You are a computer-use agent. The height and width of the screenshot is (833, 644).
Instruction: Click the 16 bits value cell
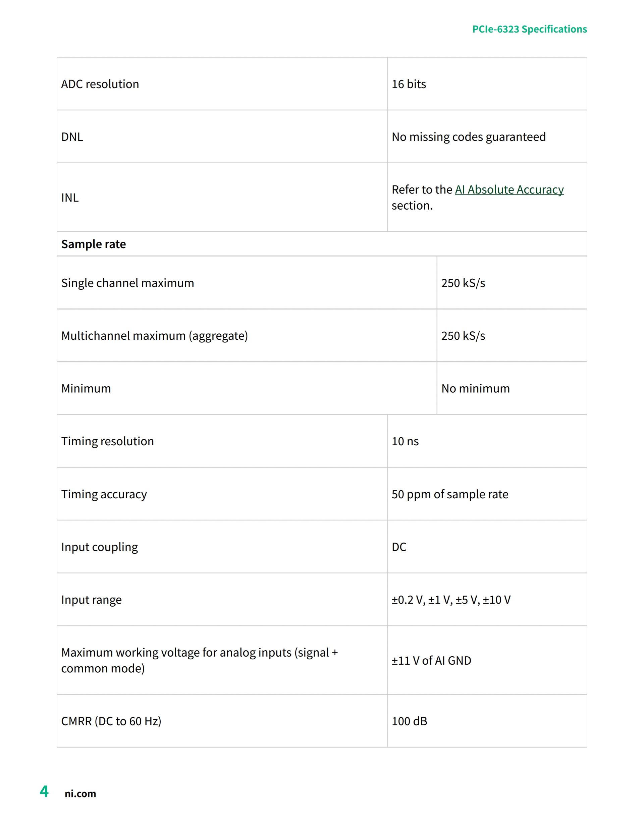409,84
